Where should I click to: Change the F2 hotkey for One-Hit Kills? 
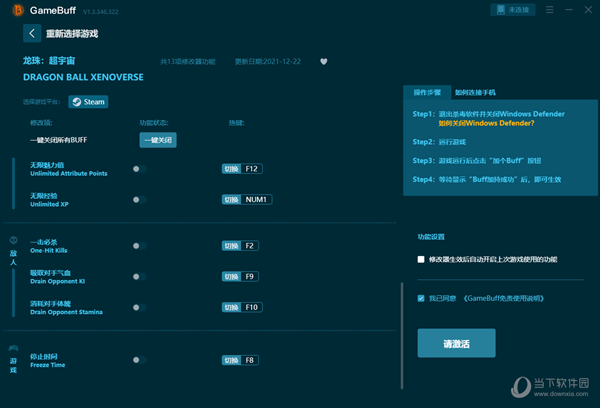click(240, 246)
